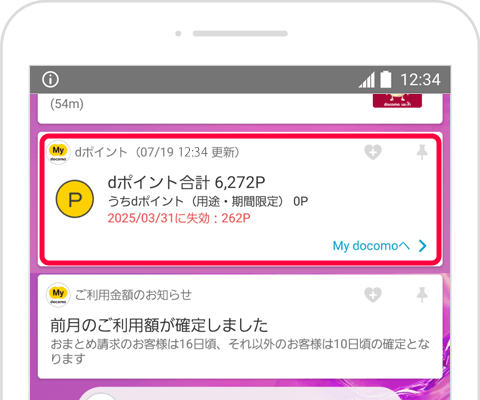This screenshot has width=480, height=400.
Task: Tap the yellow P point coin icon
Action: [75, 199]
